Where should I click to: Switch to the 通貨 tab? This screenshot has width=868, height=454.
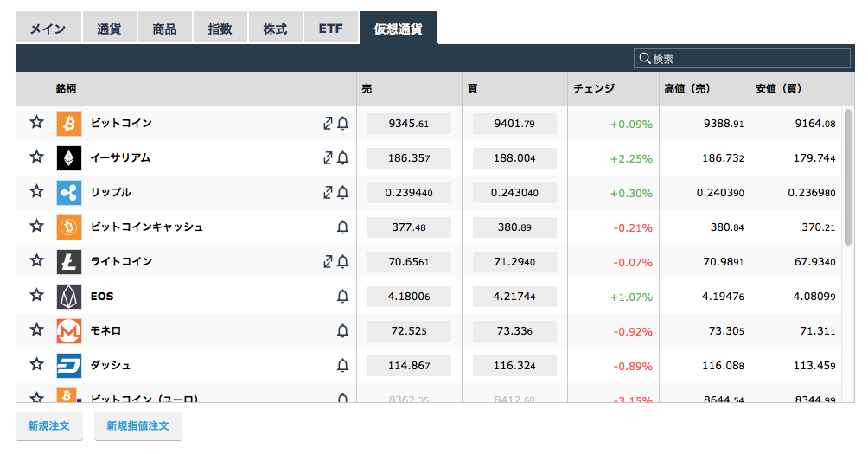[x=109, y=29]
